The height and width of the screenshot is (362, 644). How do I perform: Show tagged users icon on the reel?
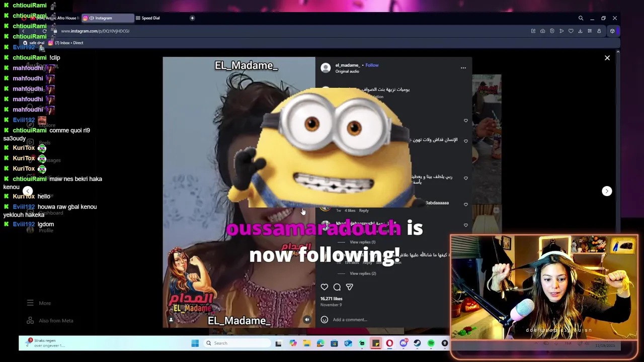tap(171, 320)
